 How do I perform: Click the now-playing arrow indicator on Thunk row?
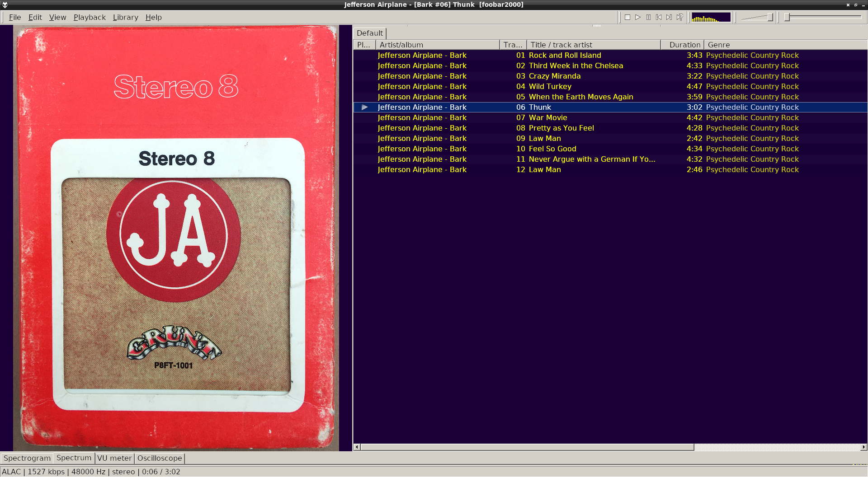coord(364,107)
